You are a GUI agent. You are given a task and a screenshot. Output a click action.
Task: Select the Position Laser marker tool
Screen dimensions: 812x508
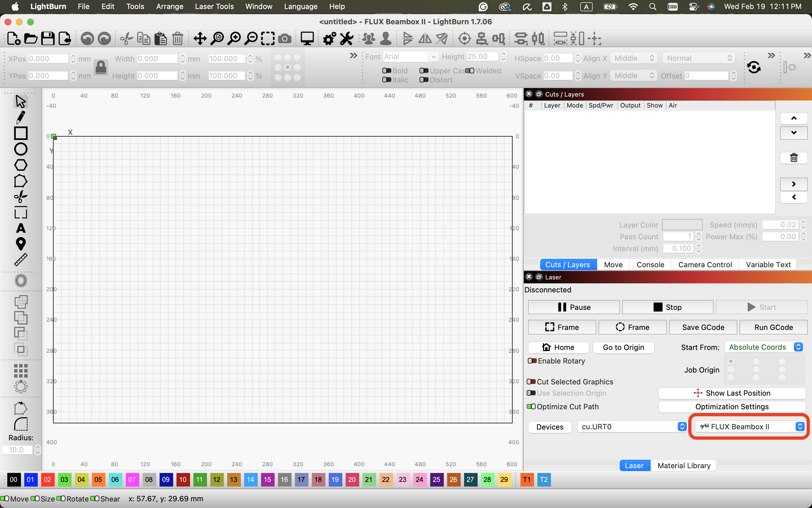(x=21, y=244)
